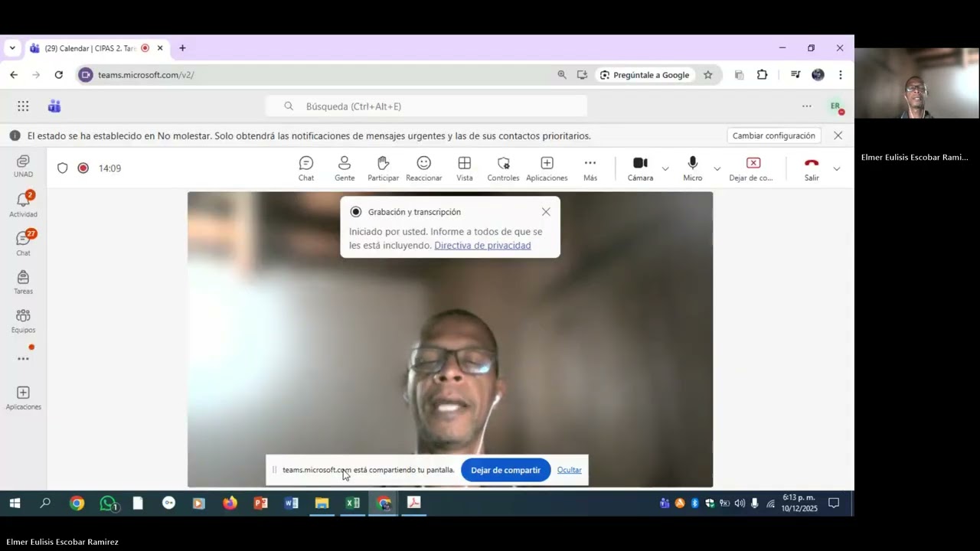The image size is (980, 551).
Task: Open a new browser tab
Action: tap(182, 48)
